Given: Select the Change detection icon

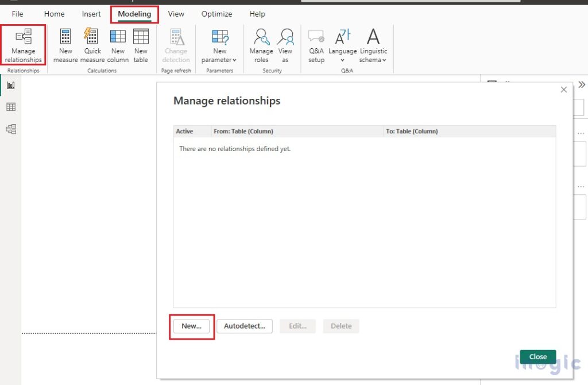Looking at the screenshot, I should (176, 46).
